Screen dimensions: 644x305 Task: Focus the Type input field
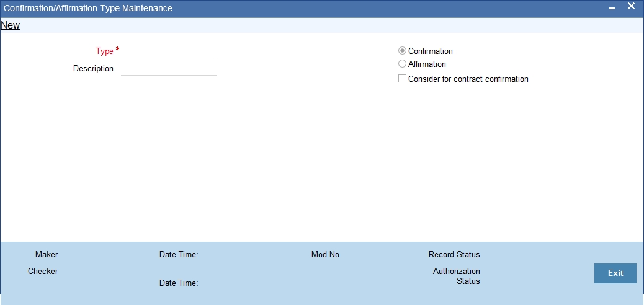pyautogui.click(x=169, y=51)
